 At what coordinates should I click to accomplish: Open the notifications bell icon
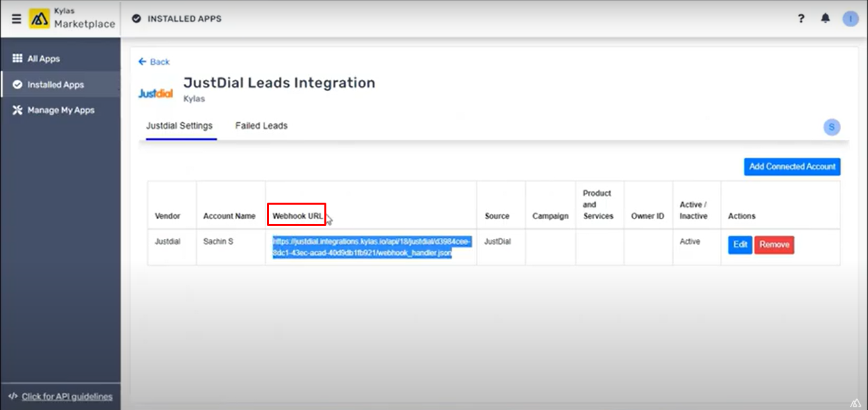click(x=826, y=18)
